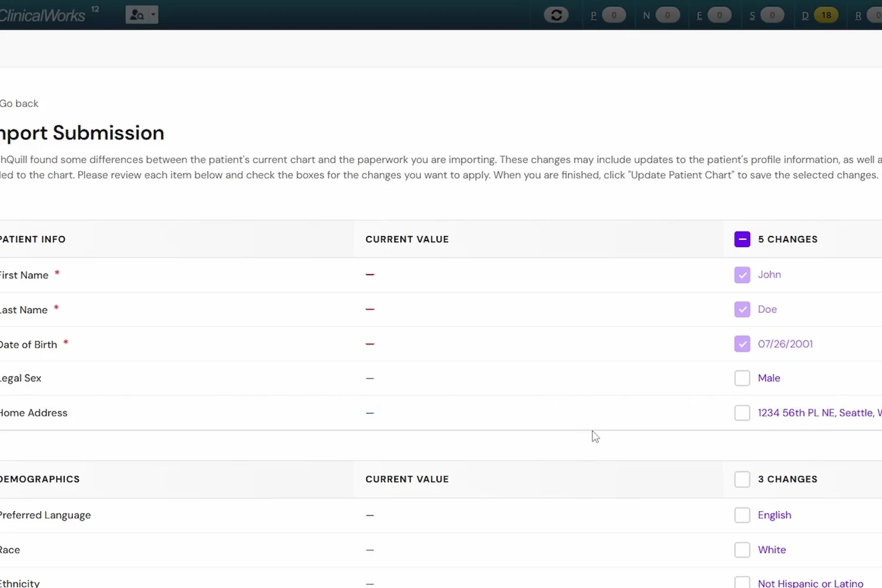Uncheck the Doe last name checkbox
The image size is (882, 588).
(742, 309)
